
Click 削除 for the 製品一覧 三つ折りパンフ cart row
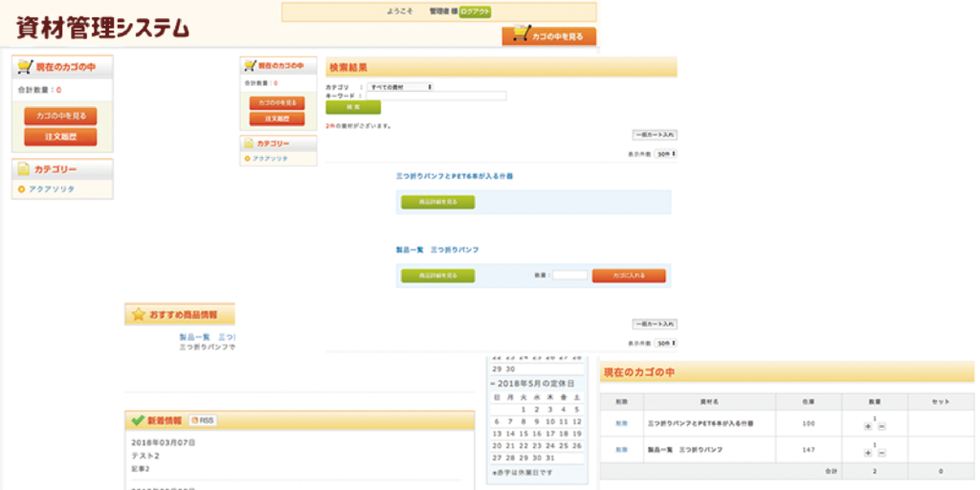621,449
